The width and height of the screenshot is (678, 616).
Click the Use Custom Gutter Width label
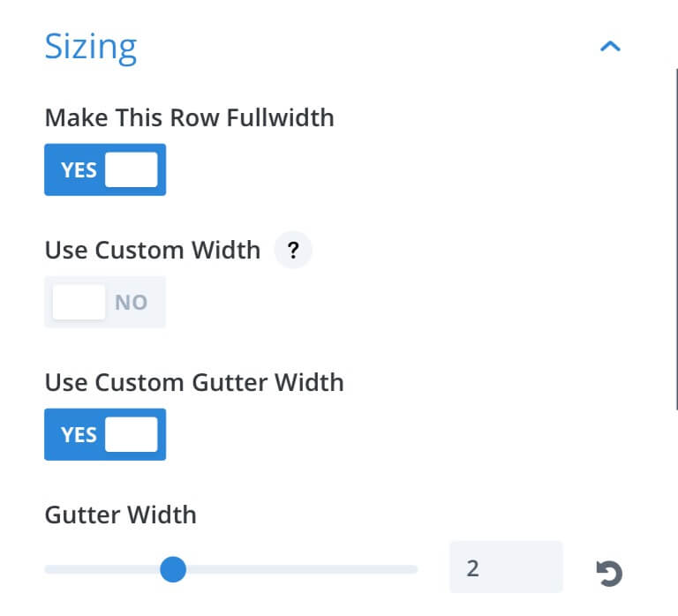[194, 382]
